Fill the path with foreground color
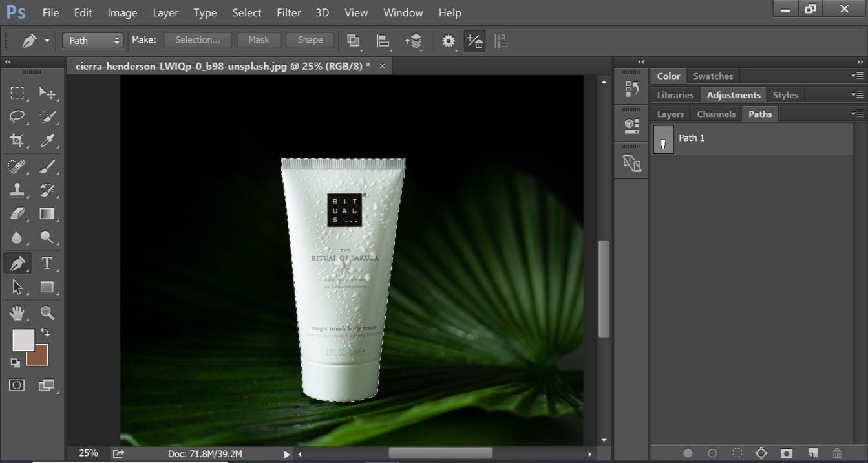This screenshot has width=868, height=463. coord(688,453)
